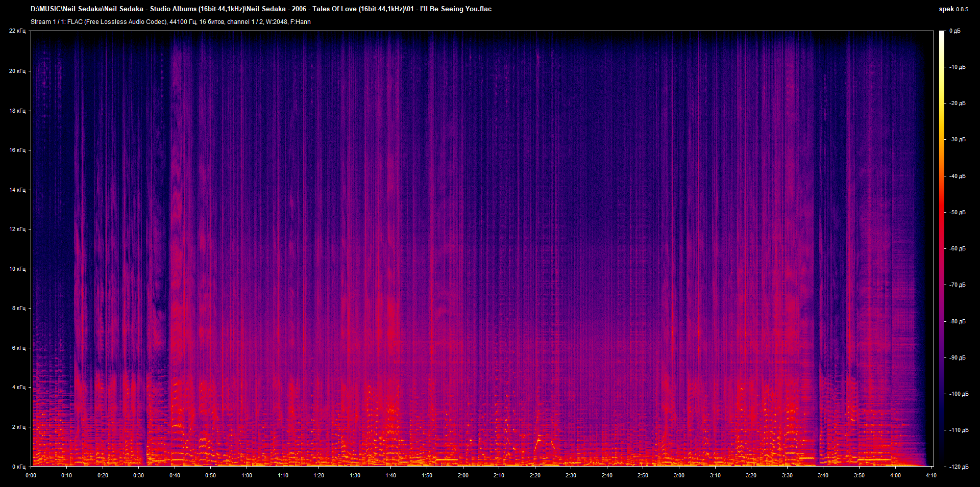980x487 pixels.
Task: Click the -90 дБ level scale label
Action: (x=958, y=357)
